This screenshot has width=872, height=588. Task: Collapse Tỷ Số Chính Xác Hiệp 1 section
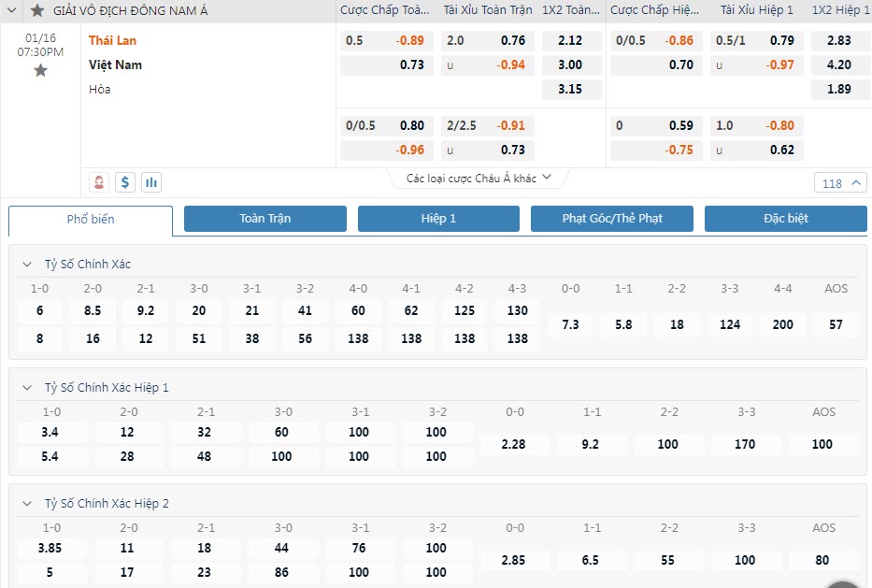pyautogui.click(x=27, y=388)
